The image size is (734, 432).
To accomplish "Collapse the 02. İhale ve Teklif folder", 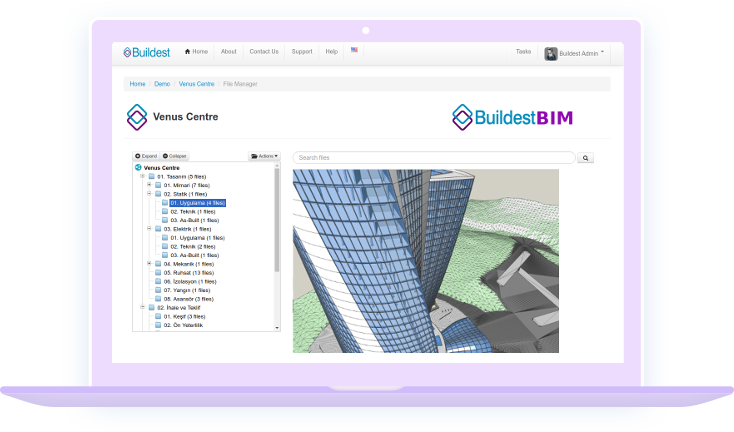I will pos(143,308).
